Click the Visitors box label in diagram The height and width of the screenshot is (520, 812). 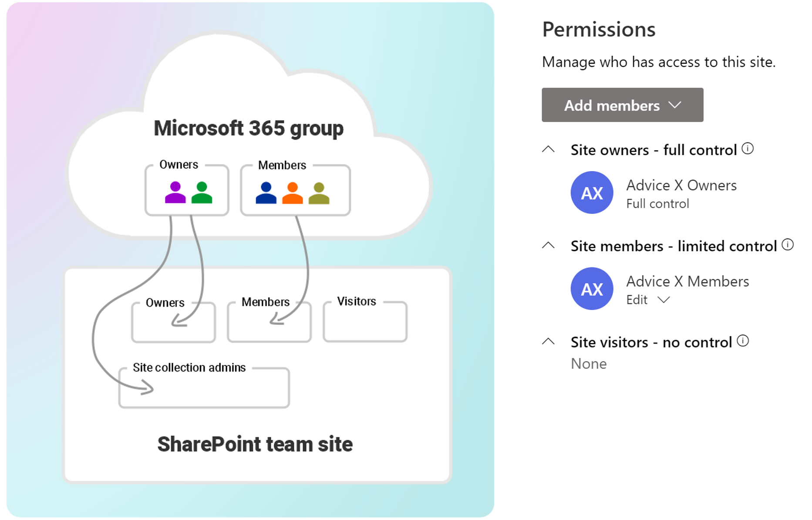coord(357,301)
